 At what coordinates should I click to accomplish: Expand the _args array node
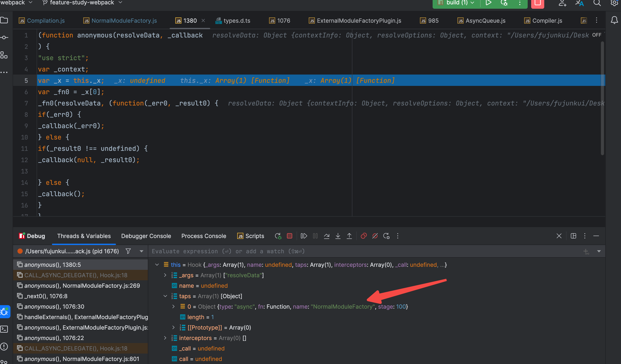pos(165,275)
